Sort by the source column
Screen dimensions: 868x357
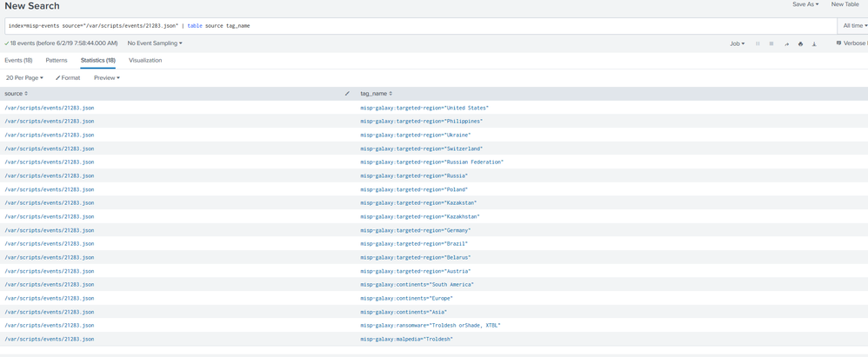16,94
